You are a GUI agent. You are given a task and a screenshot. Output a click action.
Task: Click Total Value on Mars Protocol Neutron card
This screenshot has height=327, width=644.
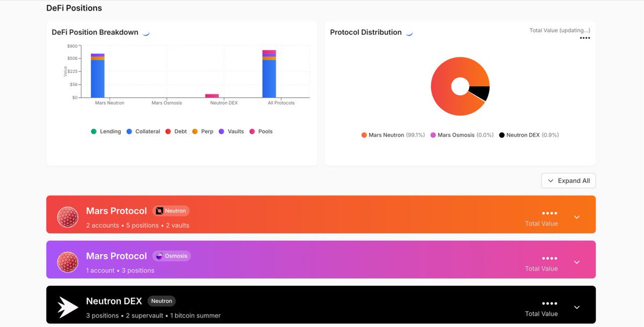pyautogui.click(x=541, y=224)
